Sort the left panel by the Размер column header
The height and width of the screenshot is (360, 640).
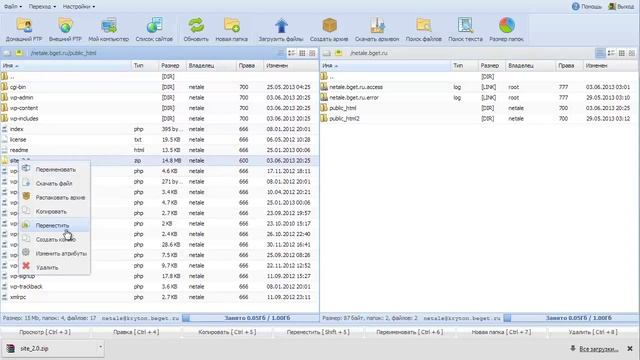171,65
